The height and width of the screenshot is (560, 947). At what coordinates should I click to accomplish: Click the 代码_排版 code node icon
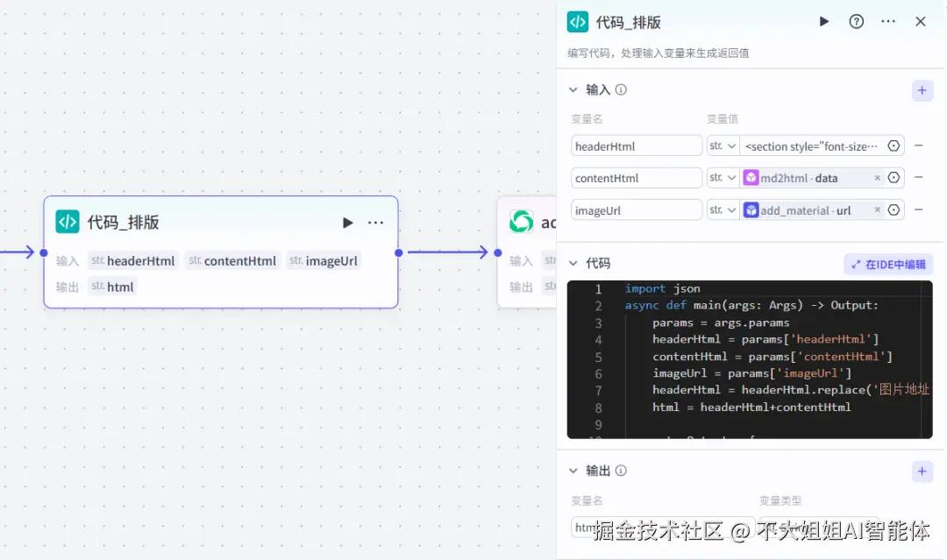[x=68, y=222]
